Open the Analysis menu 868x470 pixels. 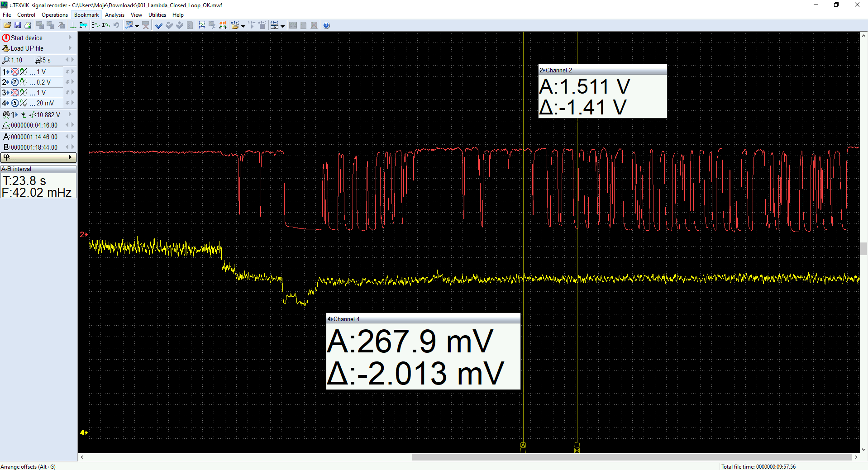(114, 15)
